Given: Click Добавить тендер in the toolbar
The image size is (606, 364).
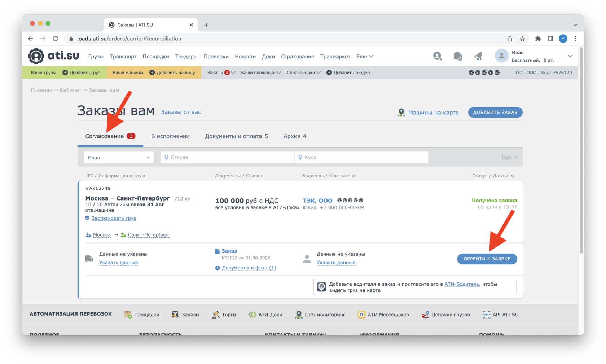Looking at the screenshot, I should click(348, 73).
